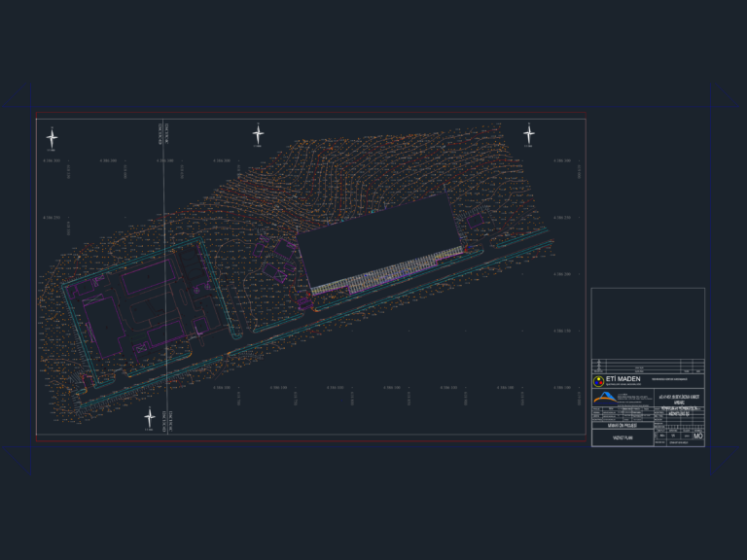747x560 pixels.
Task: Select the empty frame above the title block
Action: coord(648,324)
